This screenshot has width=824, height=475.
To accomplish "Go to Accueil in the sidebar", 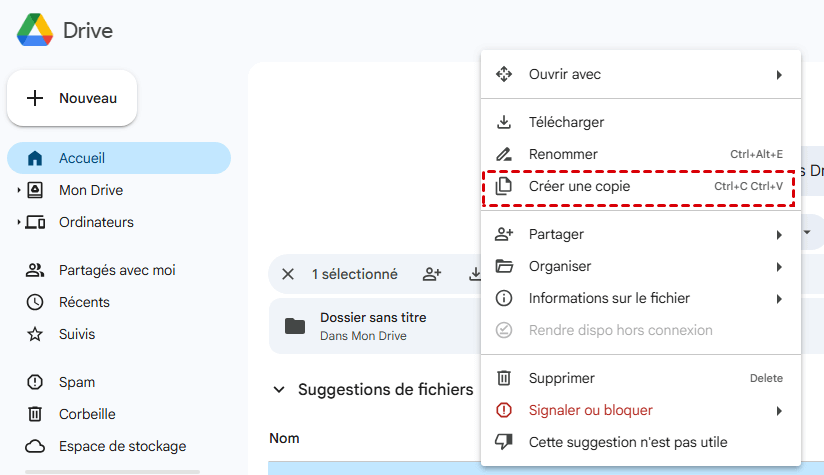I will pos(82,158).
